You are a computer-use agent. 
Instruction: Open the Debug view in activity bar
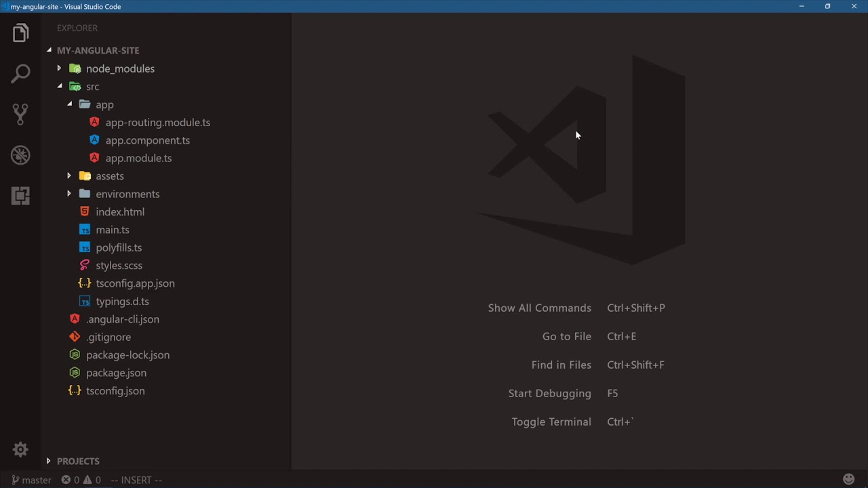[20, 155]
